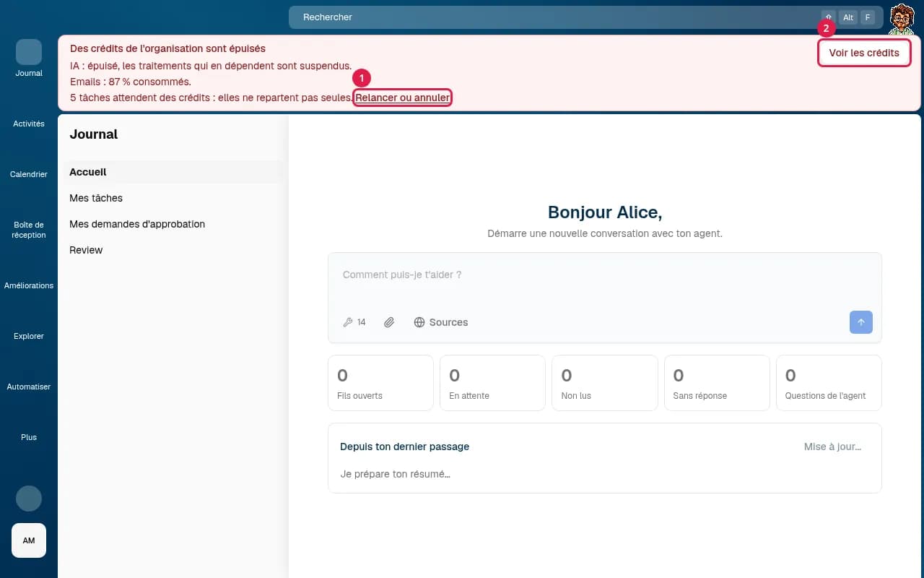The width and height of the screenshot is (924, 578).
Task: Open Boîte de réception in the sidebar
Action: [29, 230]
